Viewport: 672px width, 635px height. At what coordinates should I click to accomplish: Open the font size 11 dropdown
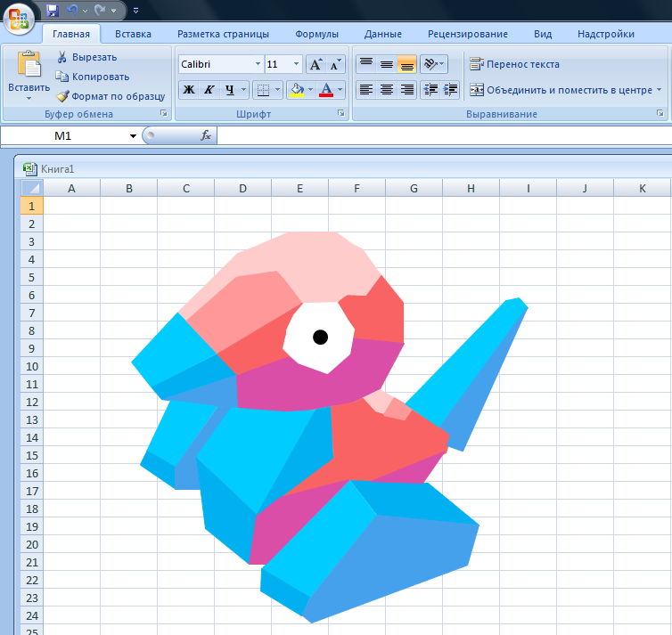(296, 64)
